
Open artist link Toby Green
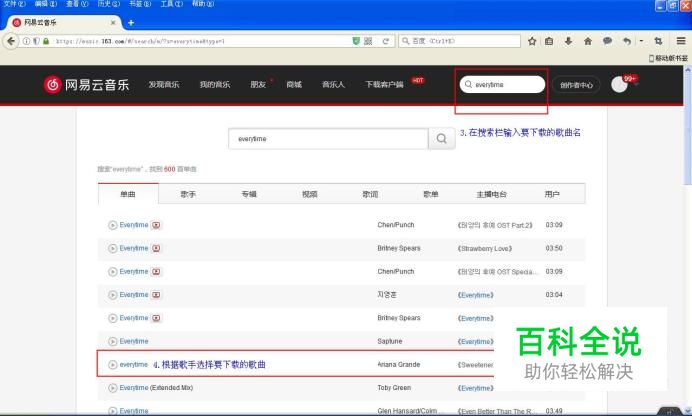coord(394,388)
